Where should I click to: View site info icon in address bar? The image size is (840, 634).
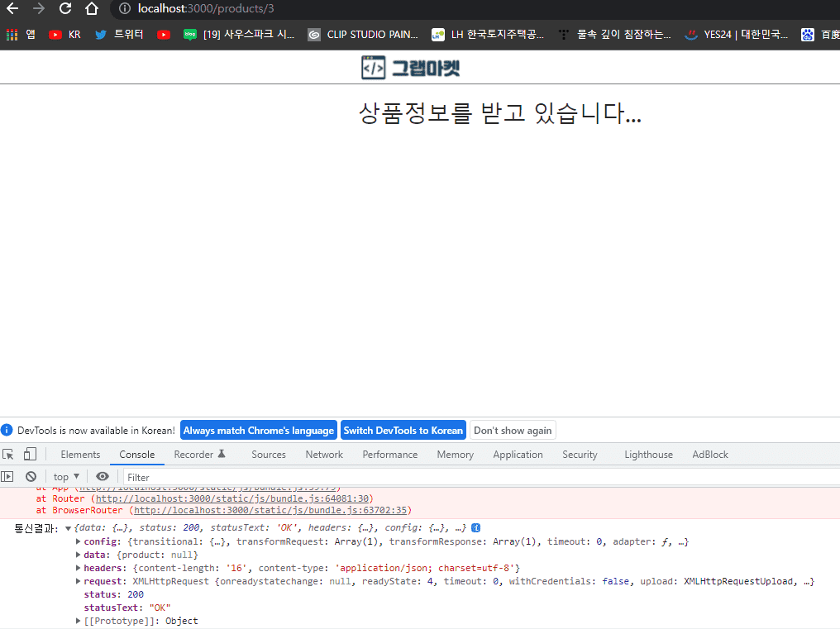click(125, 8)
